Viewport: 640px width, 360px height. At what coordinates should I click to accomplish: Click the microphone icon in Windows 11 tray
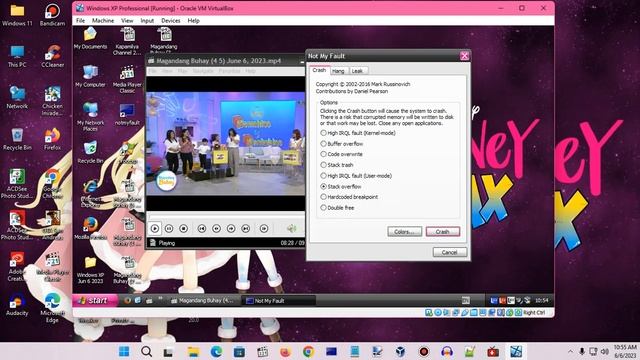click(x=582, y=351)
